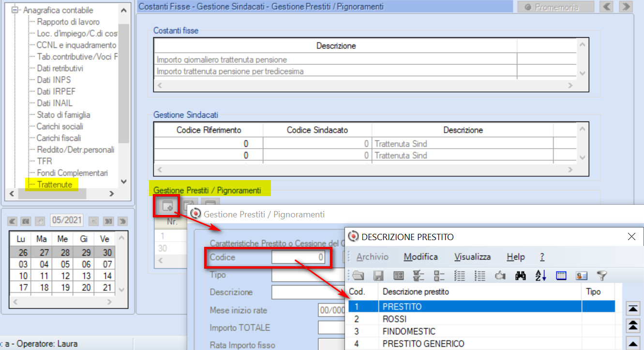Select the ROSSI row

[481, 319]
